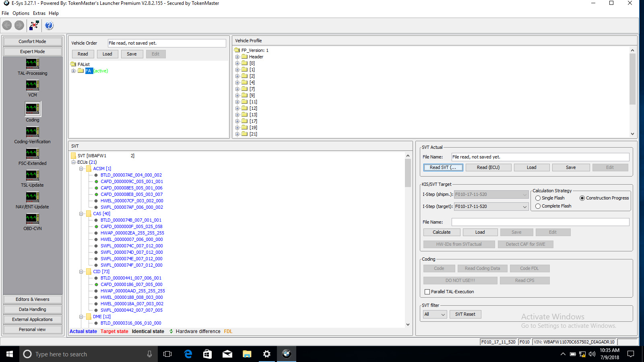The height and width of the screenshot is (362, 644).
Task: Select BTLD_000007AE_004_000_002 entry
Action: tap(131, 175)
